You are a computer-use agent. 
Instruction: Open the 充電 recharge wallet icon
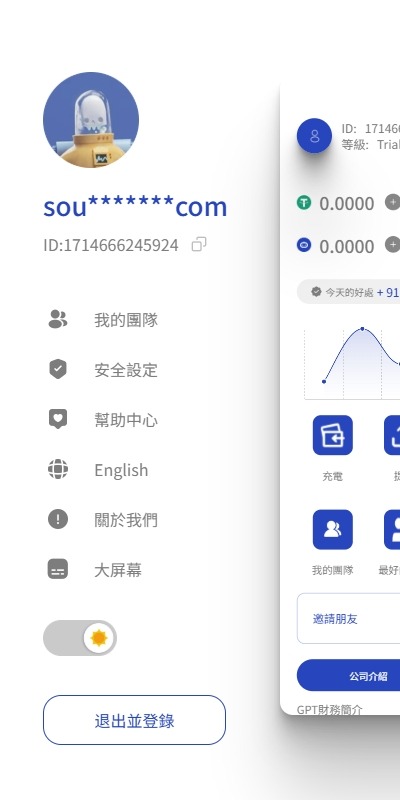tap(333, 435)
